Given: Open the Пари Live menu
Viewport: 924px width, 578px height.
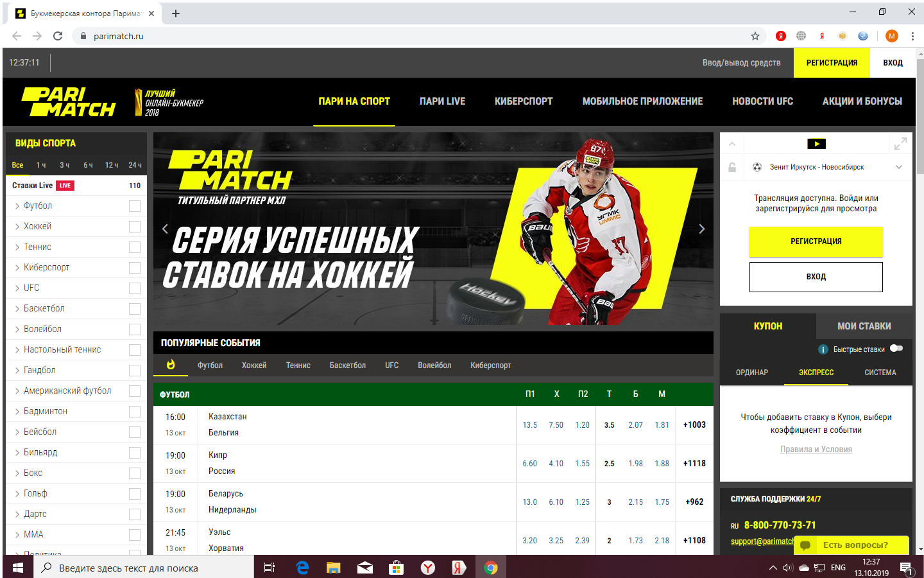Looking at the screenshot, I should point(442,101).
